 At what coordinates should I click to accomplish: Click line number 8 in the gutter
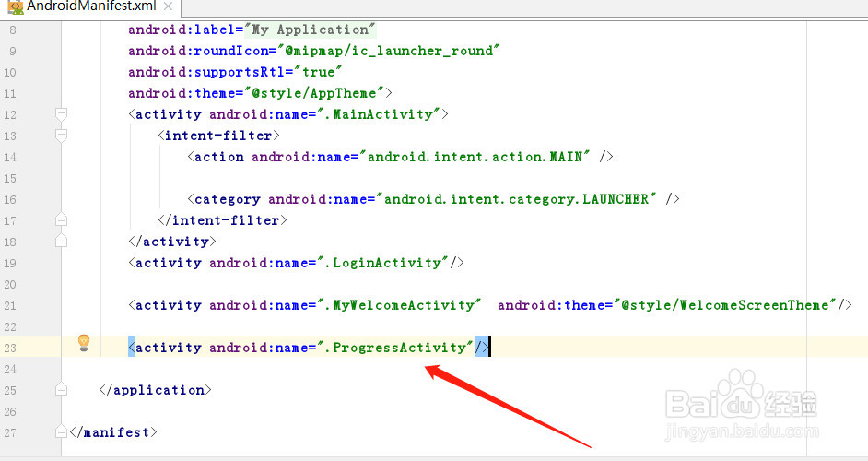tap(13, 30)
